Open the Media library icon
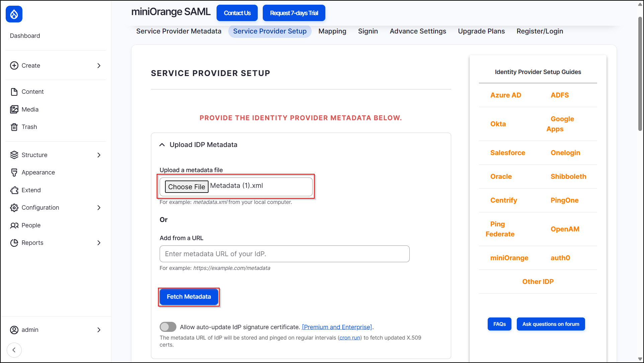This screenshot has width=644, height=363. coord(14,109)
